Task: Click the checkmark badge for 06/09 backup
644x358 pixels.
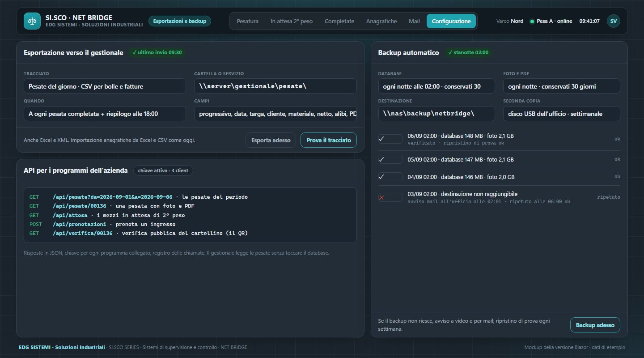Action: point(390,139)
